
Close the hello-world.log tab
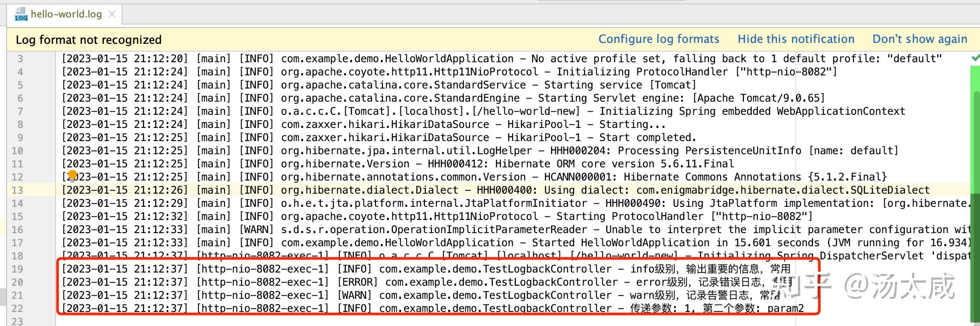(112, 14)
